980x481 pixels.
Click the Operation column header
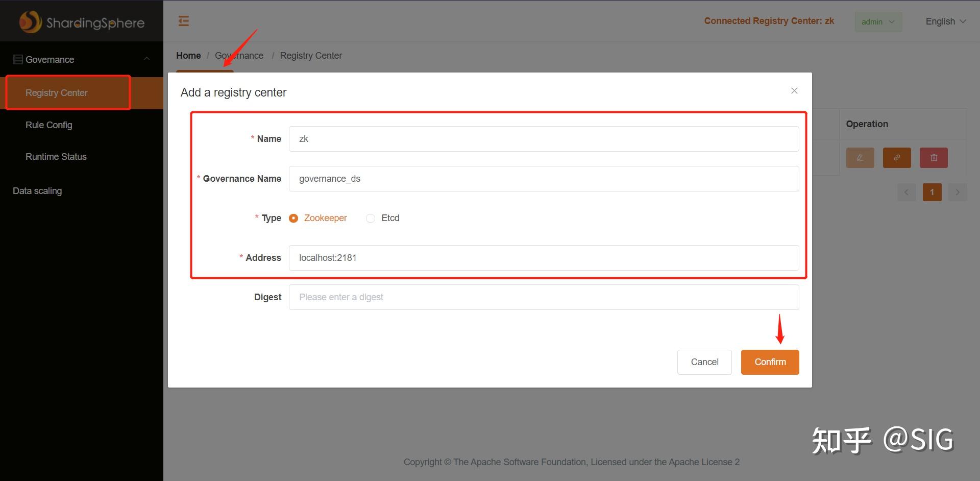coord(902,124)
